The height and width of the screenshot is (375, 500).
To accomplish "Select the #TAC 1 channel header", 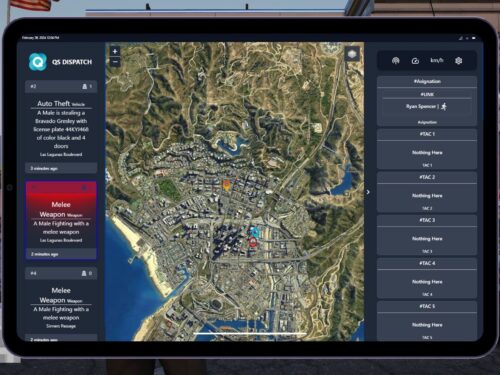I will tap(427, 134).
